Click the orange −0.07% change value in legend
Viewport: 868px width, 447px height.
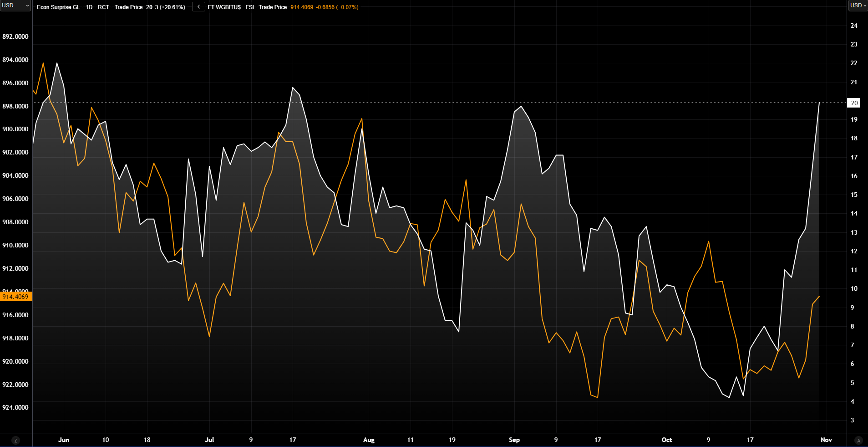pos(347,7)
